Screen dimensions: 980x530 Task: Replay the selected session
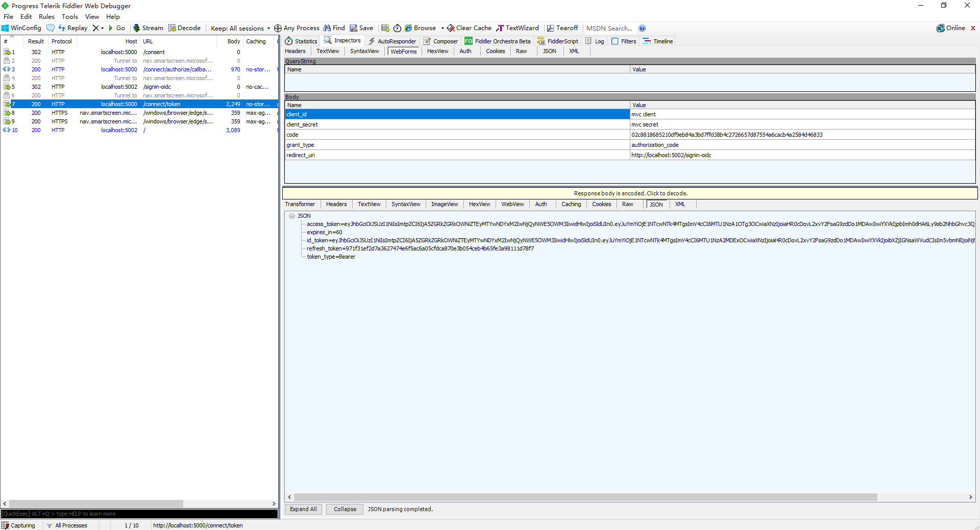(x=72, y=28)
